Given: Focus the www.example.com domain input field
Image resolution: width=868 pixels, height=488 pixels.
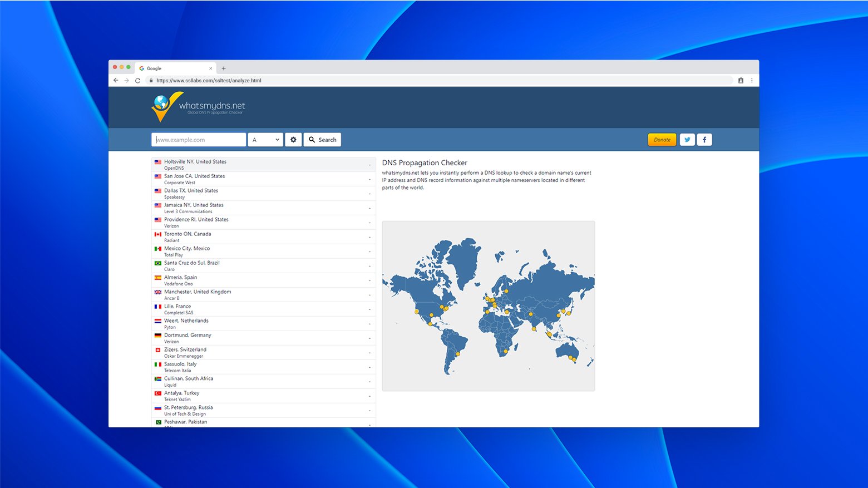Looking at the screenshot, I should pyautogui.click(x=199, y=140).
